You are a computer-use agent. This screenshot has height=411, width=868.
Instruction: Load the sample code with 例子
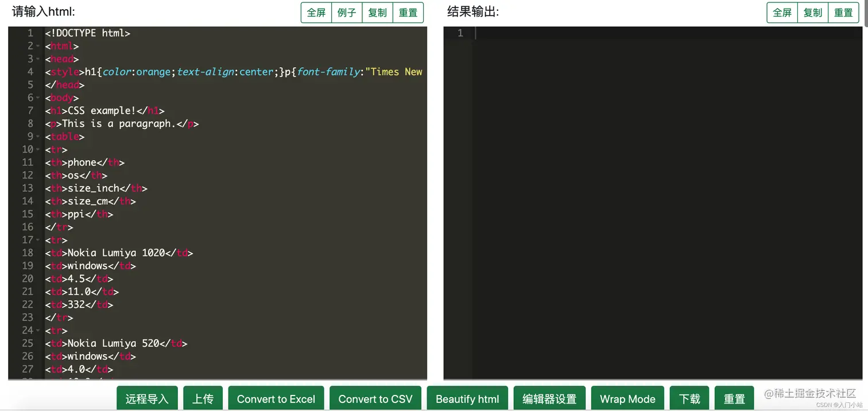pos(347,12)
